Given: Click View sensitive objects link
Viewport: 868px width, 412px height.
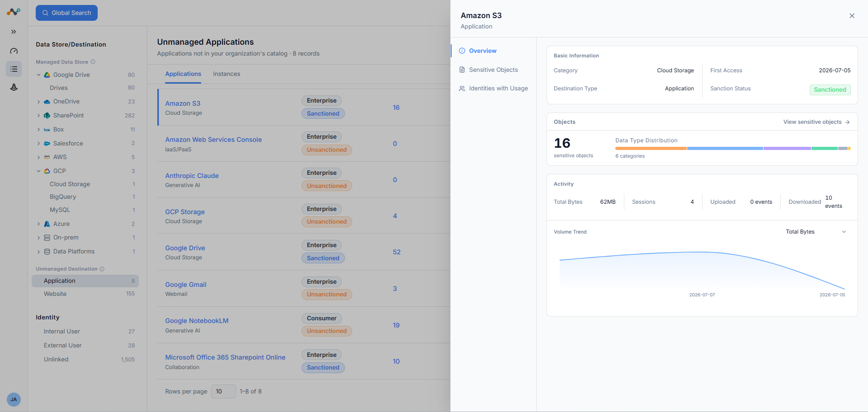Looking at the screenshot, I should point(816,122).
